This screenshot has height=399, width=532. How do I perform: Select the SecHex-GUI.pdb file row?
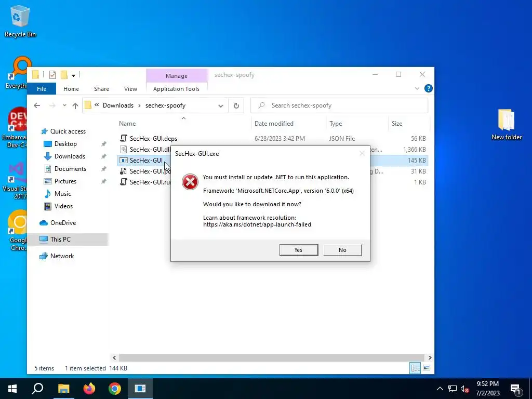coord(144,171)
